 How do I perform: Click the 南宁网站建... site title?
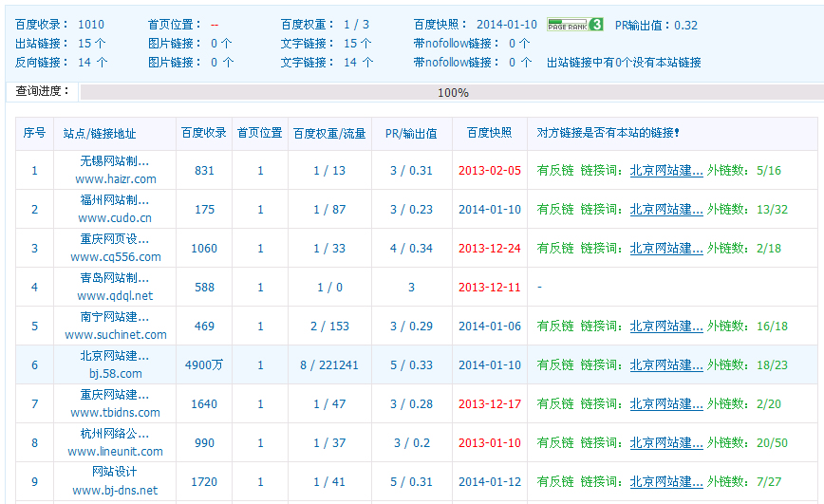pyautogui.click(x=115, y=316)
